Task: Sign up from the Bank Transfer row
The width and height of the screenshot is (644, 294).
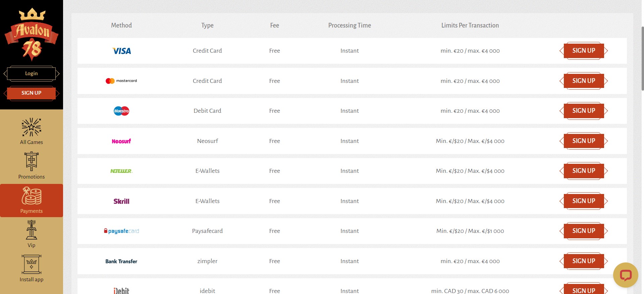Action: tap(584, 261)
